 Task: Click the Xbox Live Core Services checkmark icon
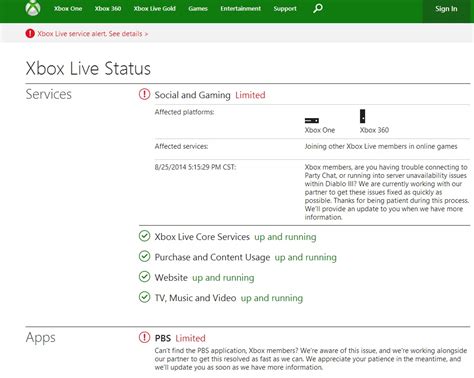[x=144, y=236]
